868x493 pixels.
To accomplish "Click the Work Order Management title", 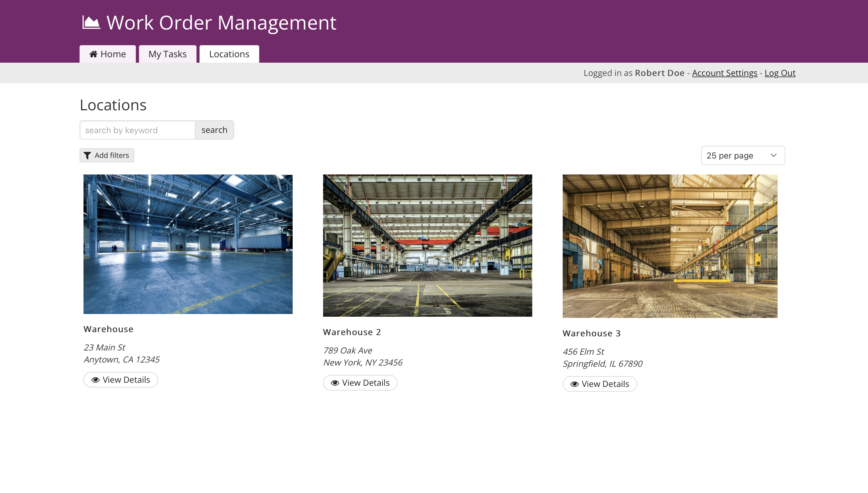I will (x=221, y=23).
